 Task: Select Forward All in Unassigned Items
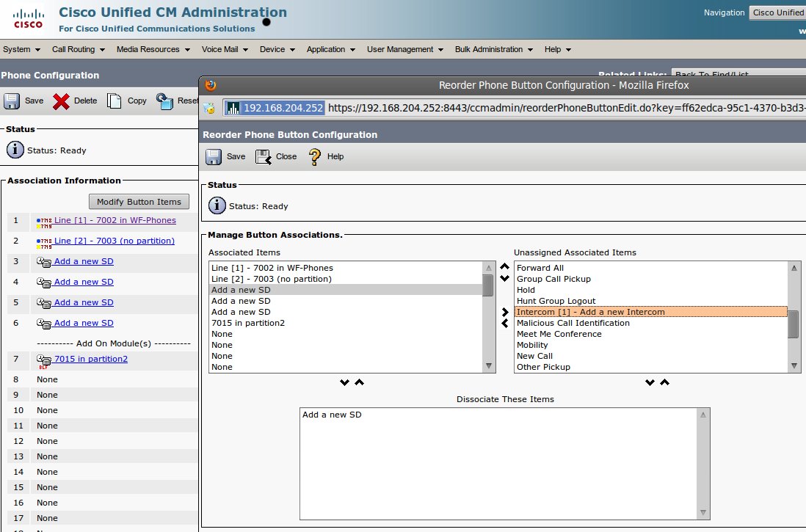[x=651, y=268]
